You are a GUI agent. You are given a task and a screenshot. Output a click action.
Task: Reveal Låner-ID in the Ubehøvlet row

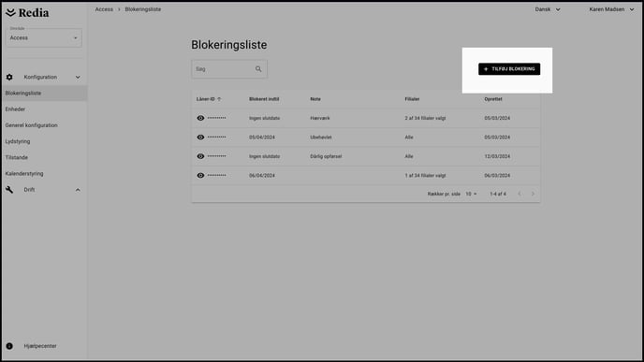(200, 138)
